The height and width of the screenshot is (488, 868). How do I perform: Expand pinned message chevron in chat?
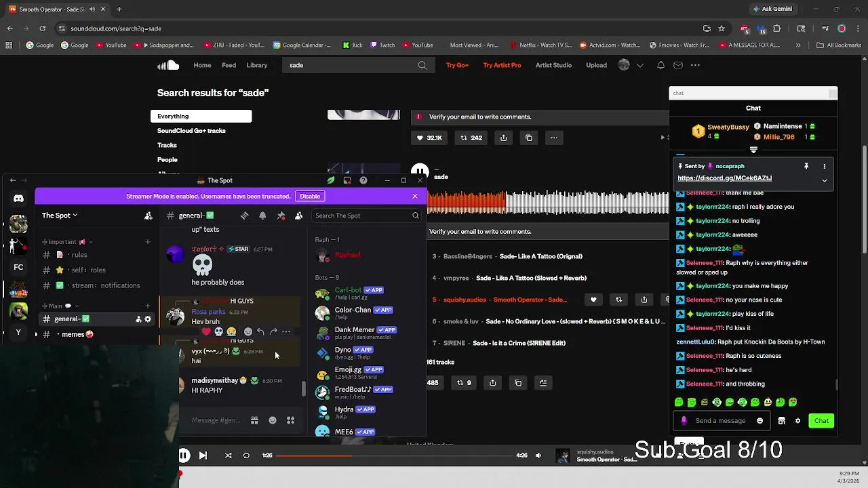825,180
